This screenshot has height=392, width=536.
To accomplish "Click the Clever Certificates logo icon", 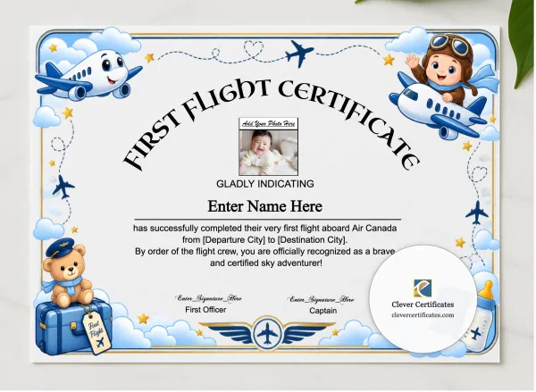I will click(423, 288).
